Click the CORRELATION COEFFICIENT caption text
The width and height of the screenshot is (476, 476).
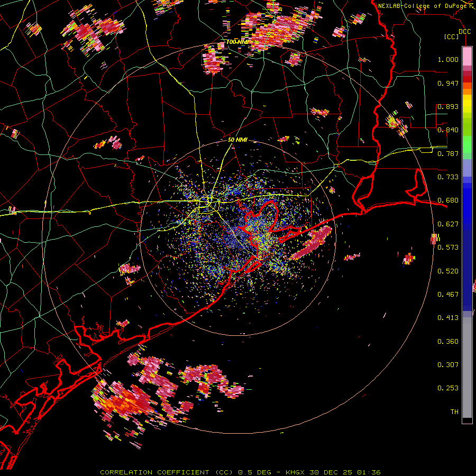154,472
